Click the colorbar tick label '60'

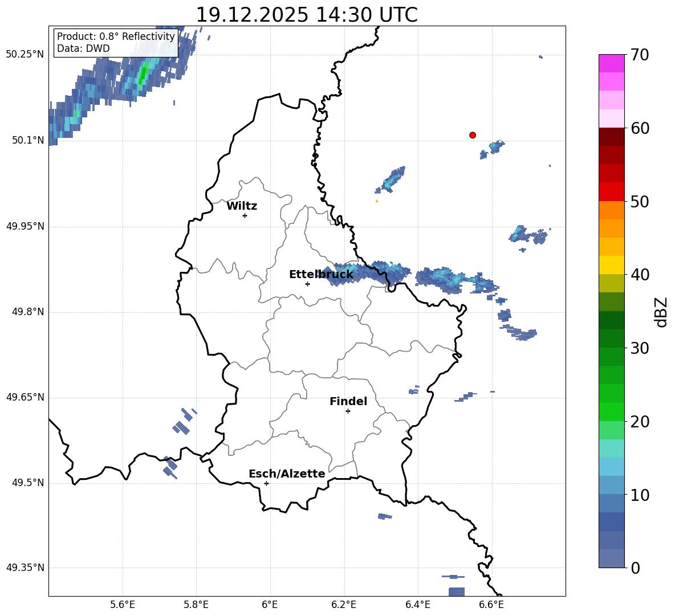pyautogui.click(x=640, y=128)
